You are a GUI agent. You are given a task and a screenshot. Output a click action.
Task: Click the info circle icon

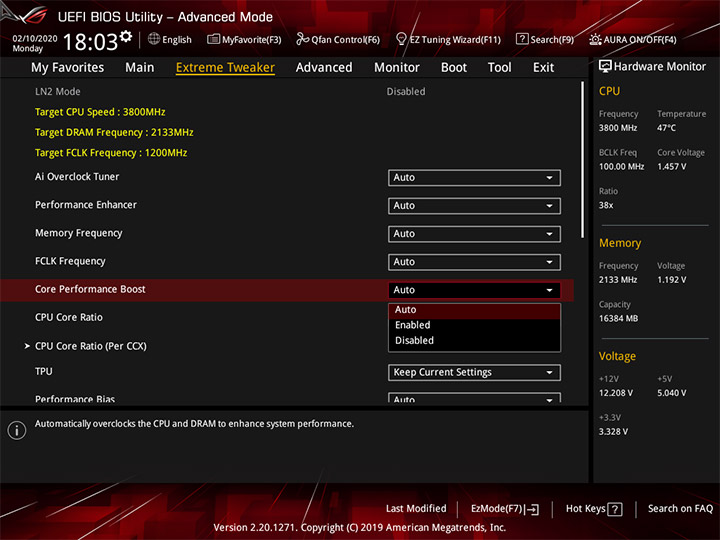tap(17, 430)
